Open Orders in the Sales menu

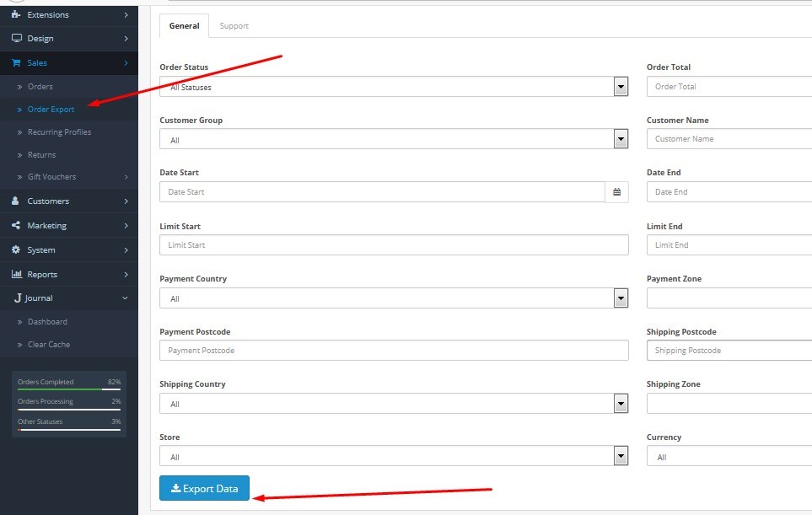pyautogui.click(x=40, y=87)
